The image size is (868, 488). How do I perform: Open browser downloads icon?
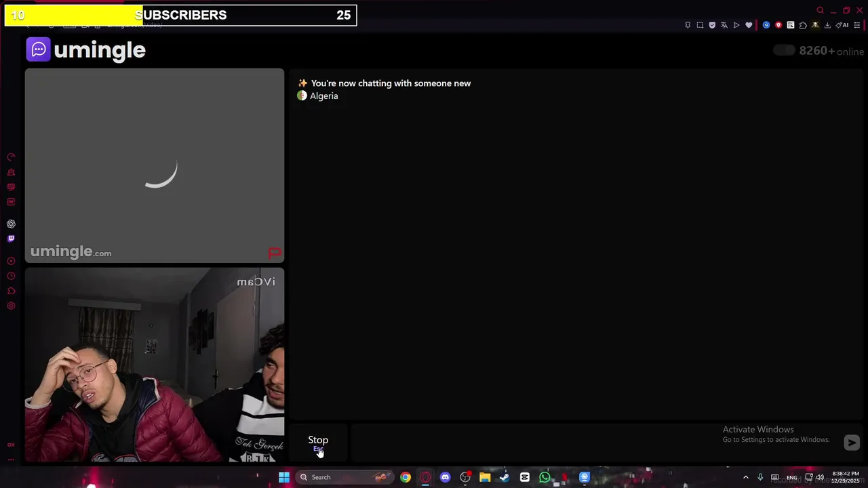[827, 25]
